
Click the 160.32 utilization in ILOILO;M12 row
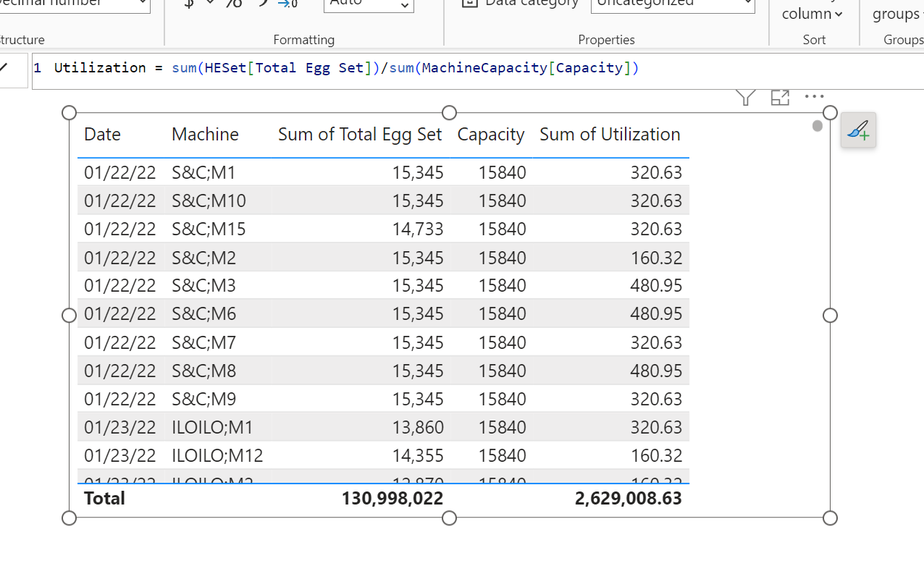pos(656,455)
